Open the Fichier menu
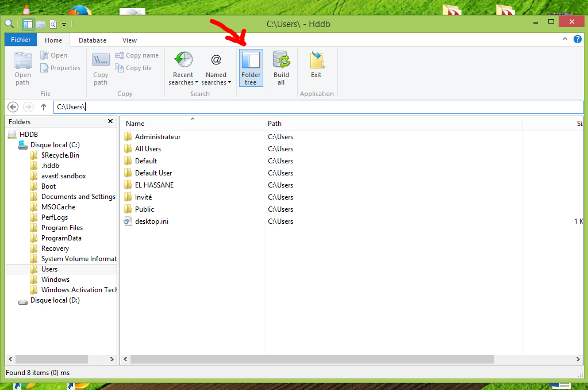The image size is (588, 390). click(21, 40)
